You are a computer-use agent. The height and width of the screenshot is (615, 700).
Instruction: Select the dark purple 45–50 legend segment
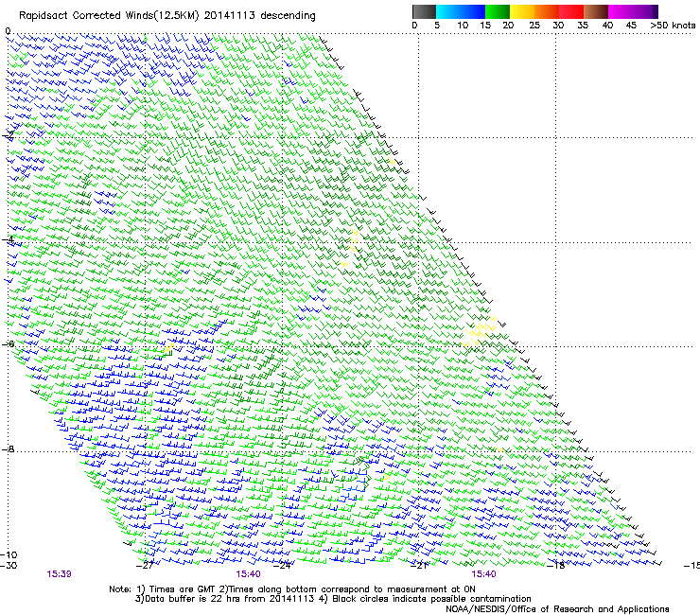pos(645,11)
